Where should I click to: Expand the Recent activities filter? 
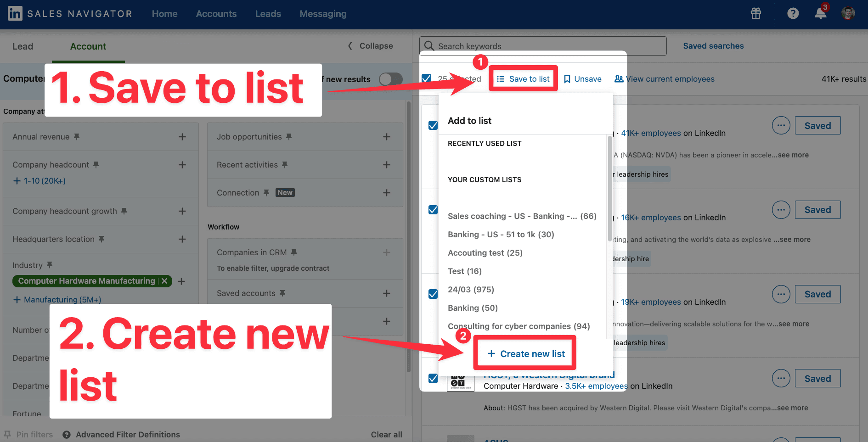[x=387, y=165]
